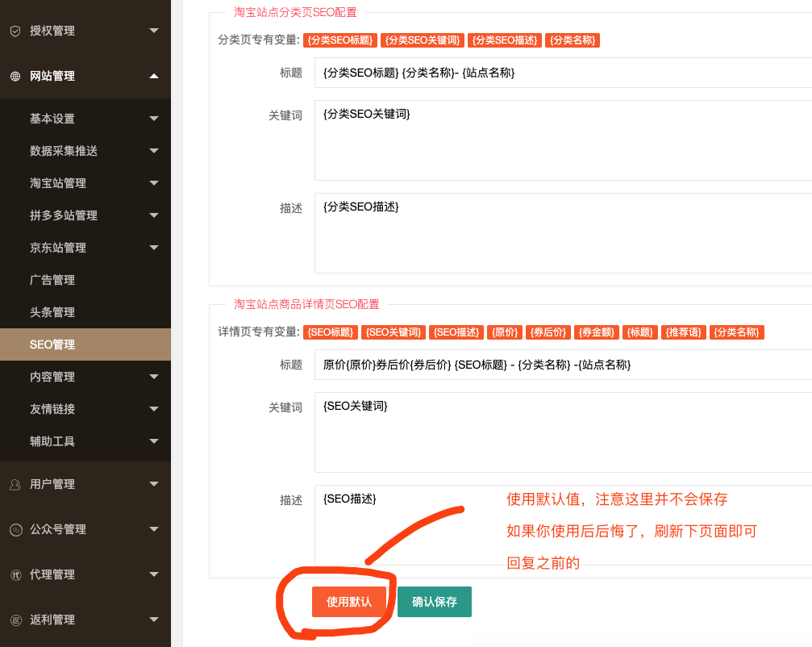This screenshot has height=647, width=812.
Task: Click the shield icon beside 授权管理
Action: tap(15, 31)
